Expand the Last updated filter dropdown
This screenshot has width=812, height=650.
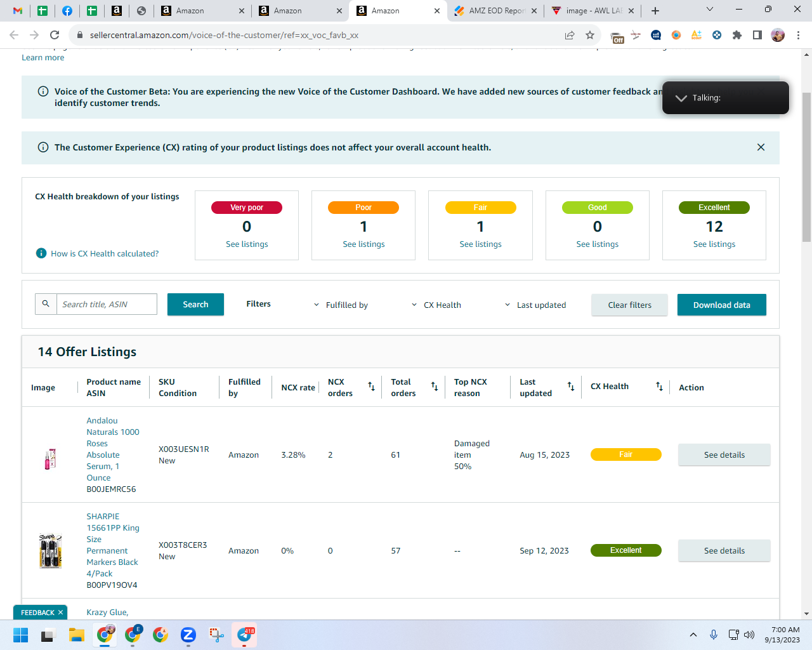click(x=535, y=305)
